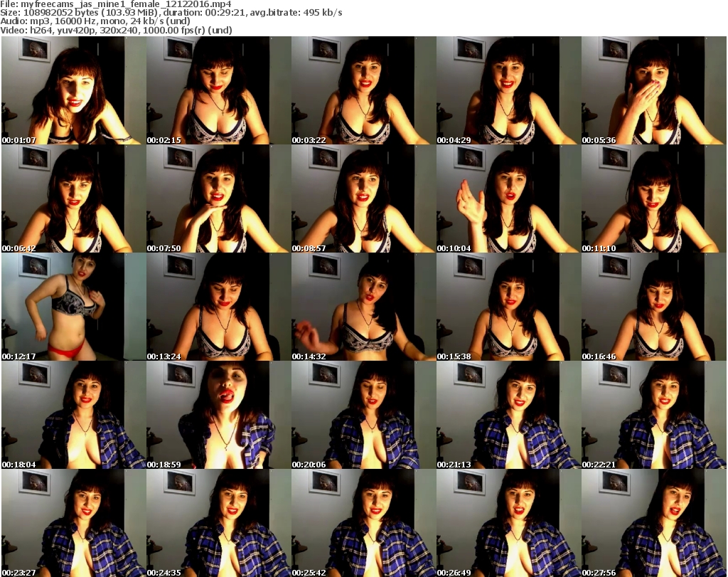Click the frame marked 00:21:13
Viewport: 728px width, 577px height.
509,415
